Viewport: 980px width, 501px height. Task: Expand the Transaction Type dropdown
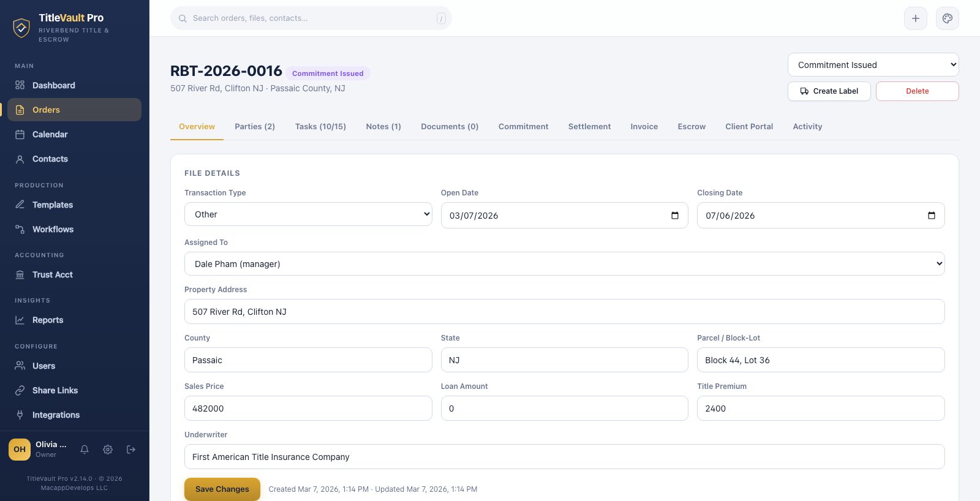click(x=308, y=214)
